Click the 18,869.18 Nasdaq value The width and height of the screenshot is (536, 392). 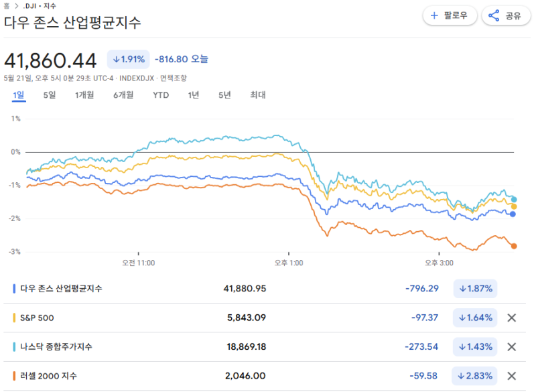(246, 347)
